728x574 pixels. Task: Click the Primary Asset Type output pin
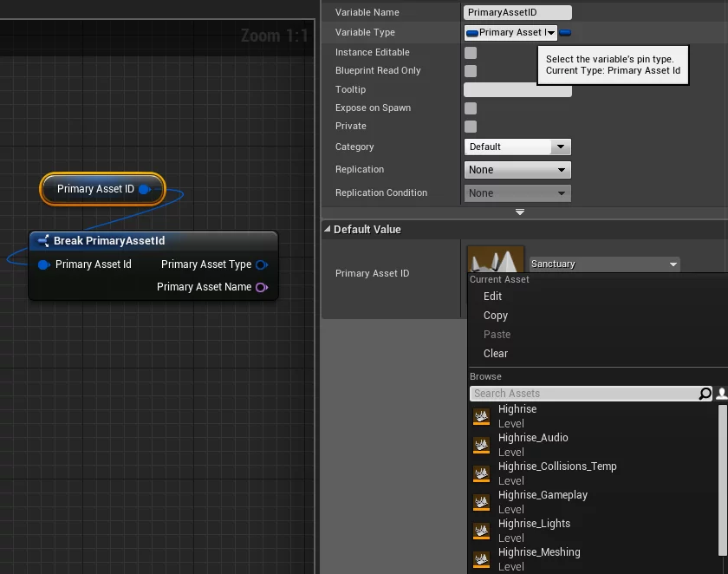[x=261, y=264]
